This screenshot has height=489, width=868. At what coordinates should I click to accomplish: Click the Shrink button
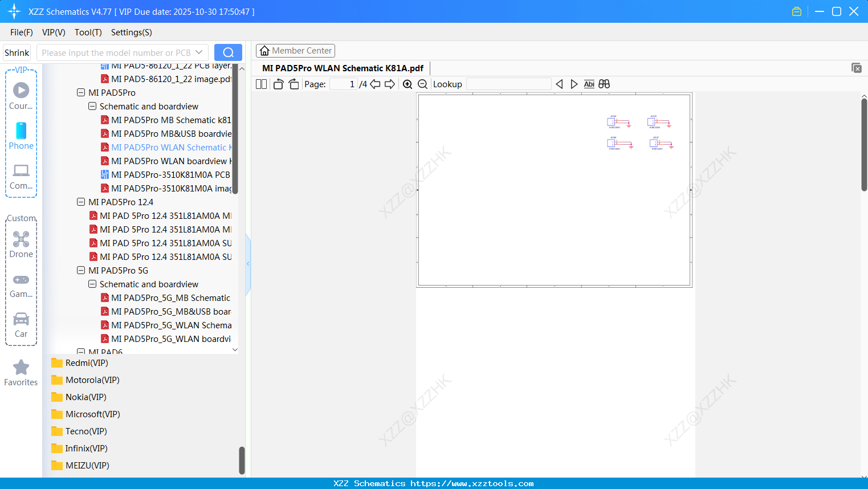(x=17, y=52)
